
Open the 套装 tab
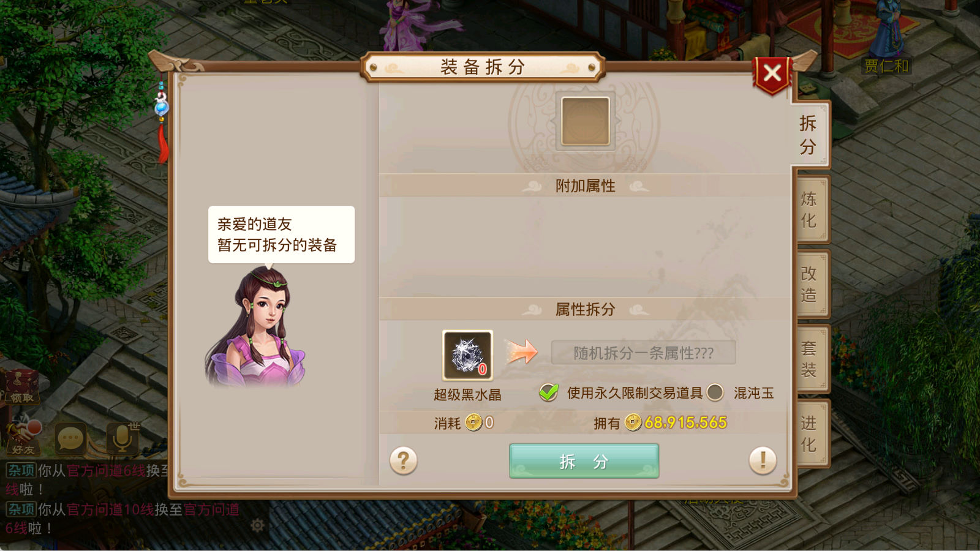[810, 359]
